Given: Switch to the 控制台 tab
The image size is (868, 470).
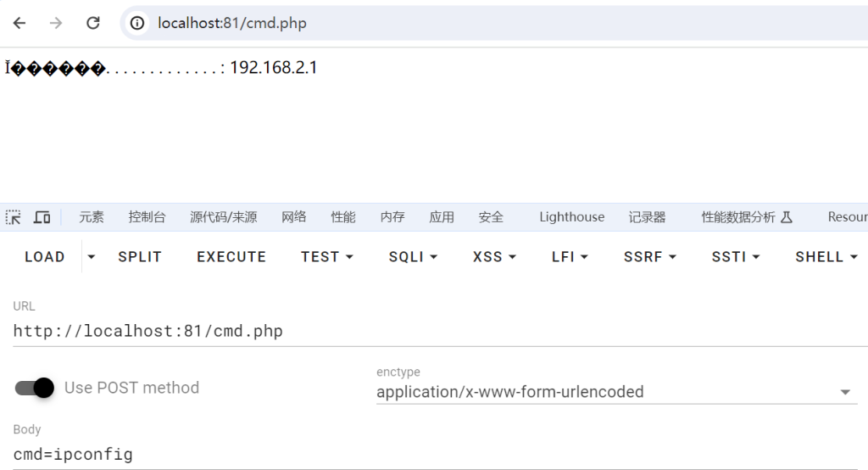Looking at the screenshot, I should [147, 217].
